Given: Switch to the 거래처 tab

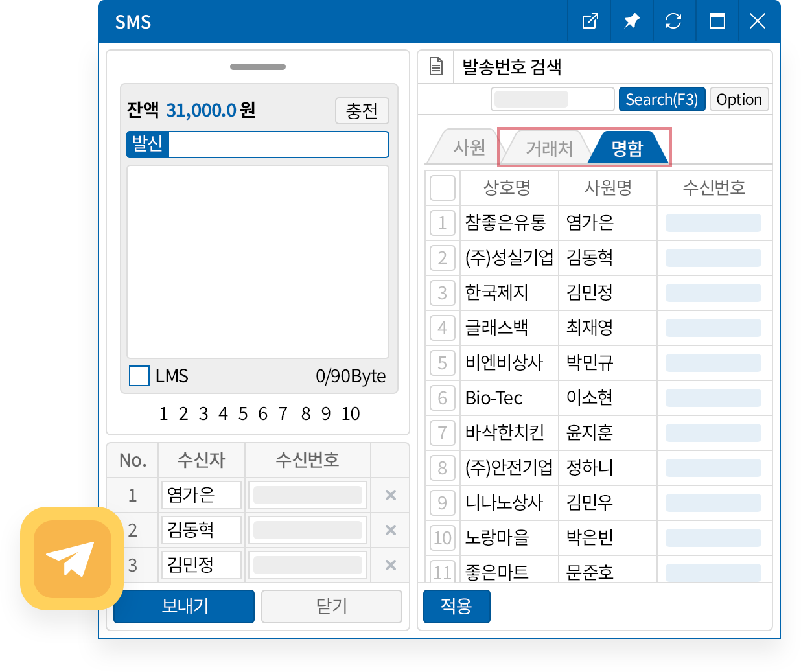Looking at the screenshot, I should pos(548,148).
